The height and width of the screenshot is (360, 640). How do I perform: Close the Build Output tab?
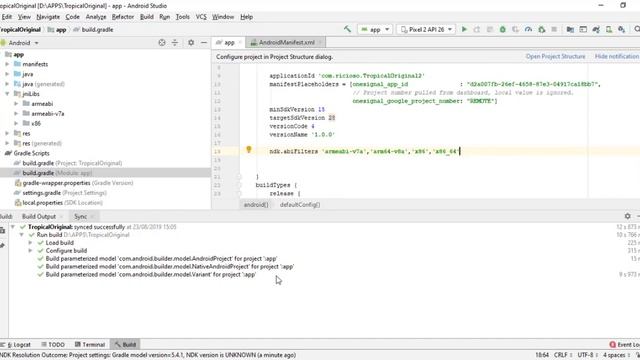coord(61,216)
